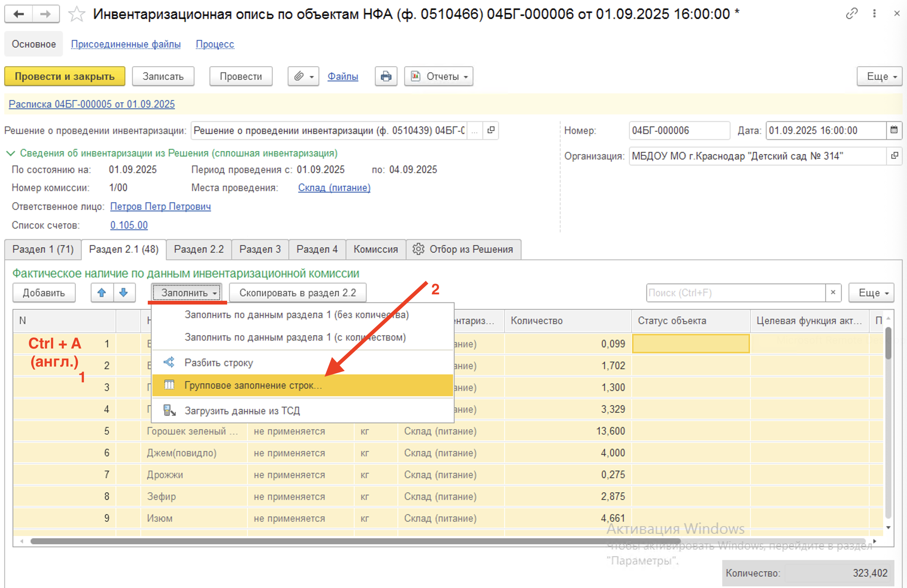This screenshot has width=907, height=588.
Task: Click the paperclip attach files icon
Action: point(299,76)
